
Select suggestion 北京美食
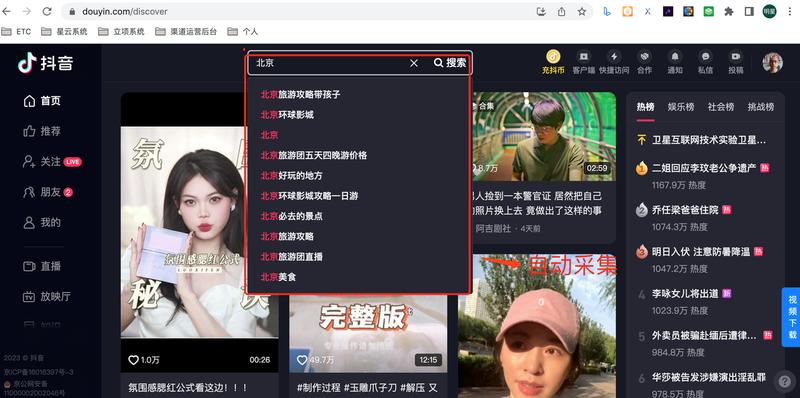(x=279, y=277)
